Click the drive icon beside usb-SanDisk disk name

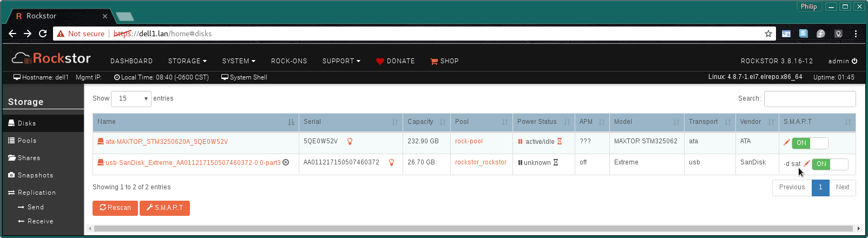pyautogui.click(x=100, y=162)
